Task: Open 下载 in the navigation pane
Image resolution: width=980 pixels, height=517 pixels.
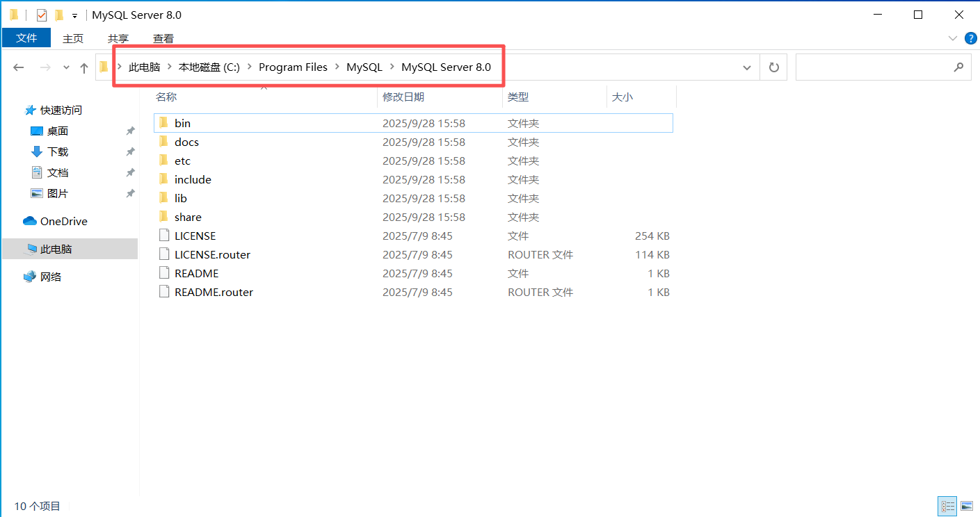Action: click(58, 151)
